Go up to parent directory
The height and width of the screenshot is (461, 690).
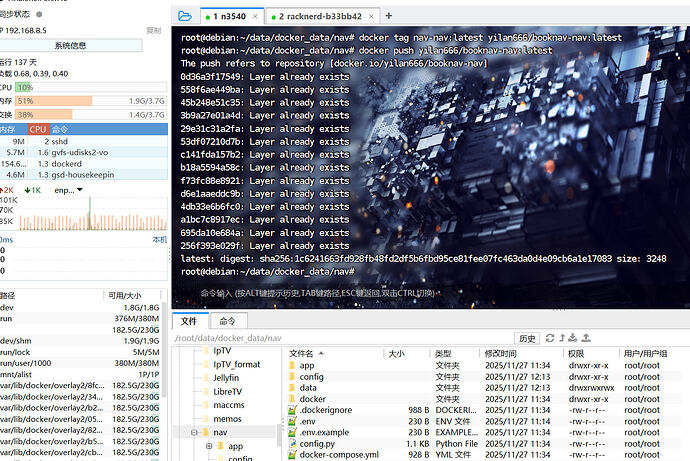562,338
